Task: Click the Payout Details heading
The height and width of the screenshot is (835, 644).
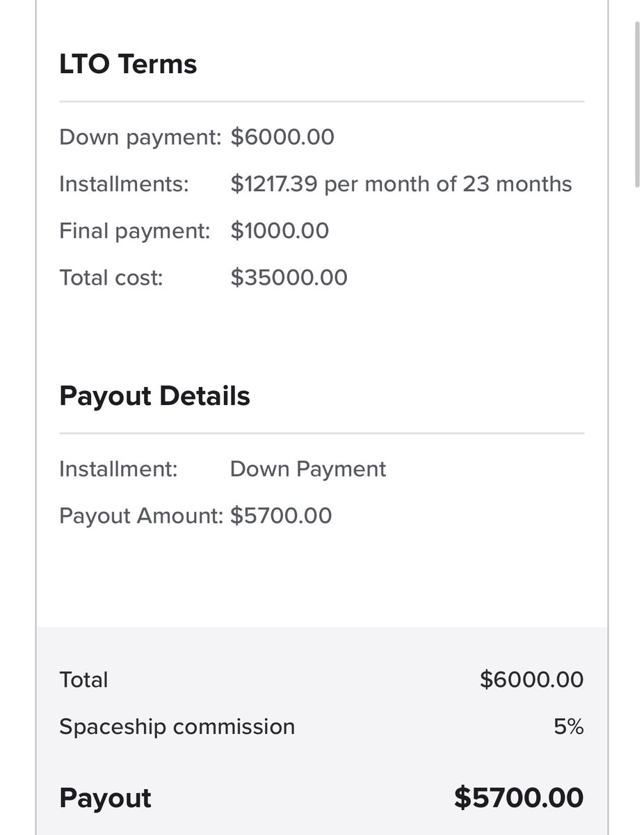Action: click(x=154, y=397)
